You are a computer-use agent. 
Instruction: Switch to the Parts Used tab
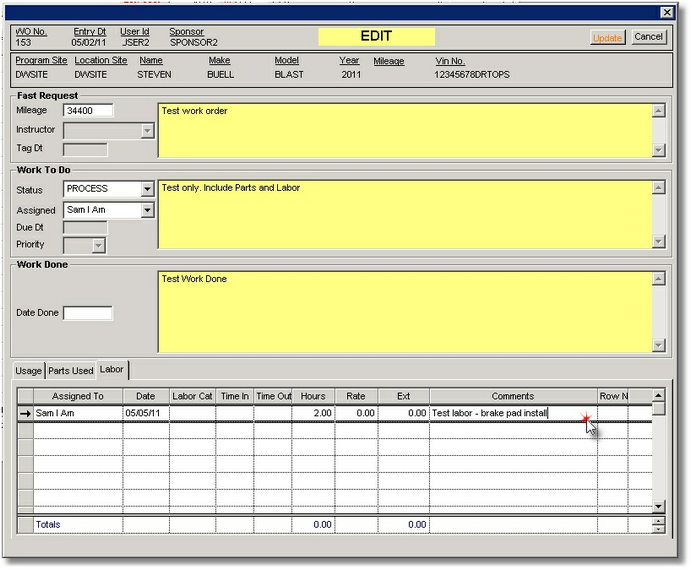(70, 371)
